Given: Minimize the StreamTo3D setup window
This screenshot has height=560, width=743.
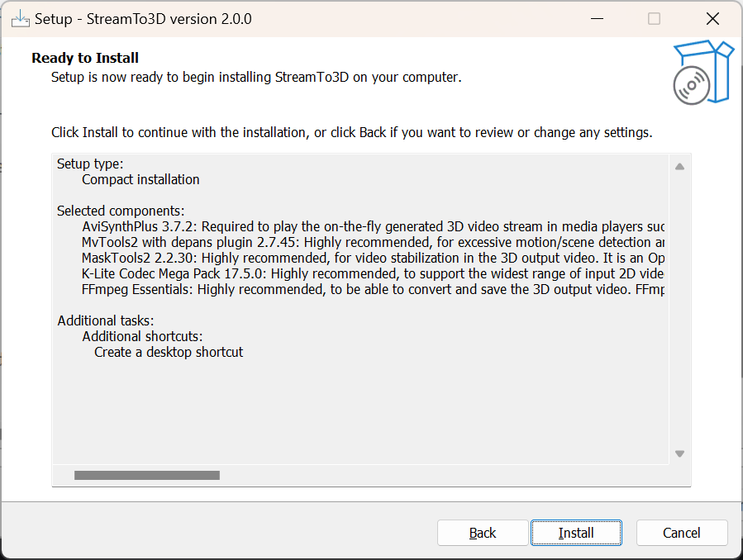Looking at the screenshot, I should click(597, 19).
